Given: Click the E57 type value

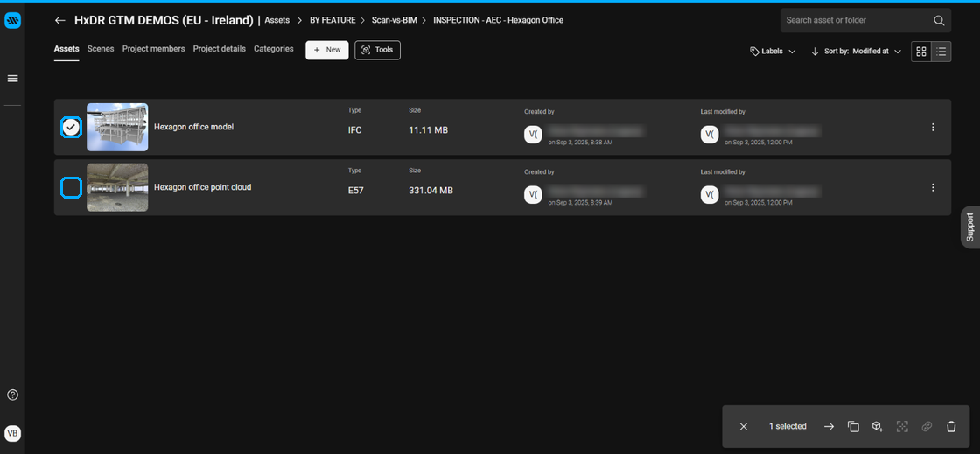Looking at the screenshot, I should click(x=355, y=191).
